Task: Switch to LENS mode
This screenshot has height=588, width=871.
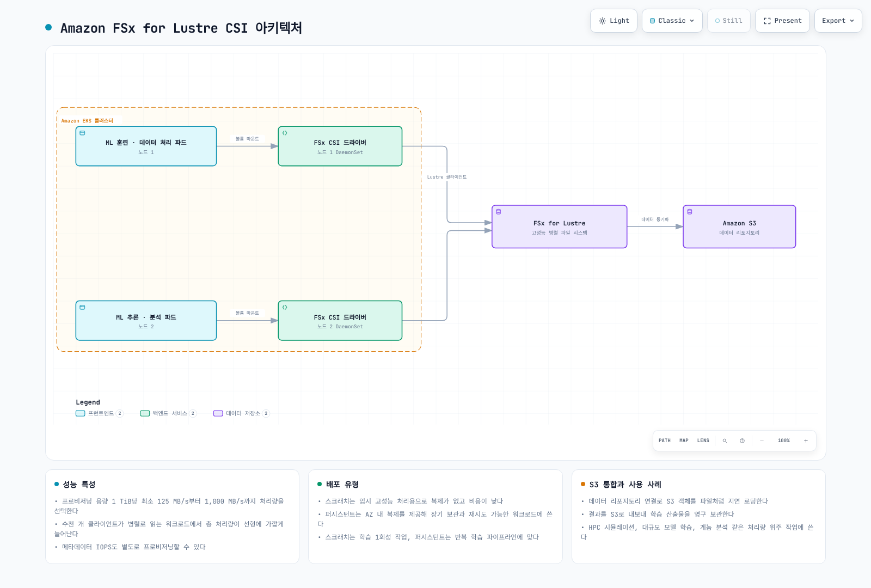Action: (703, 440)
